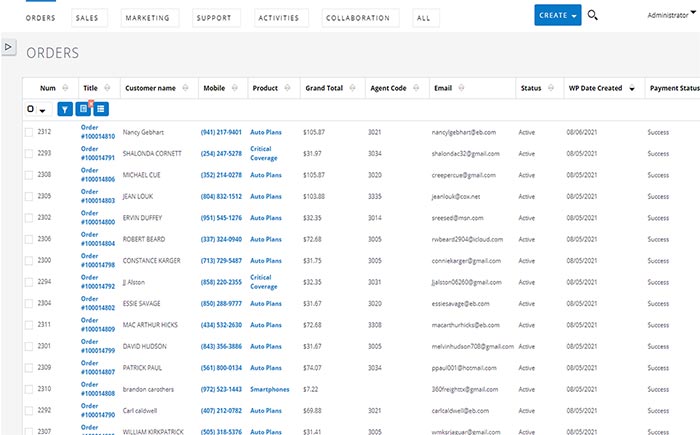Select checkbox for order 2312
The height and width of the screenshot is (435, 700).
coord(29,132)
